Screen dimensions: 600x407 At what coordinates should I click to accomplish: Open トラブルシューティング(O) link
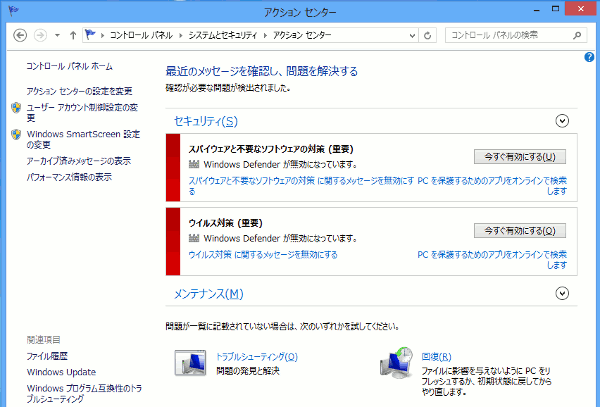click(257, 357)
